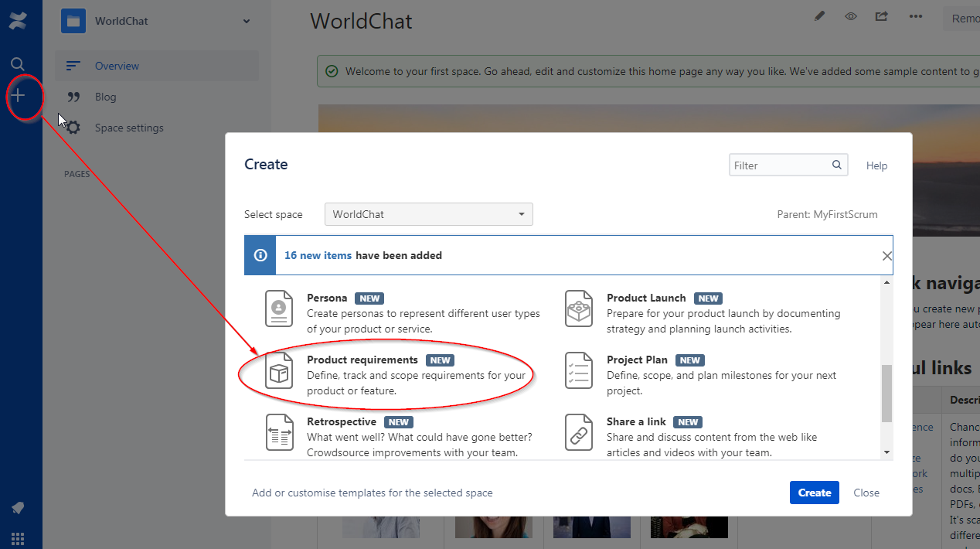Select the Product requirements cube icon

coord(279,370)
